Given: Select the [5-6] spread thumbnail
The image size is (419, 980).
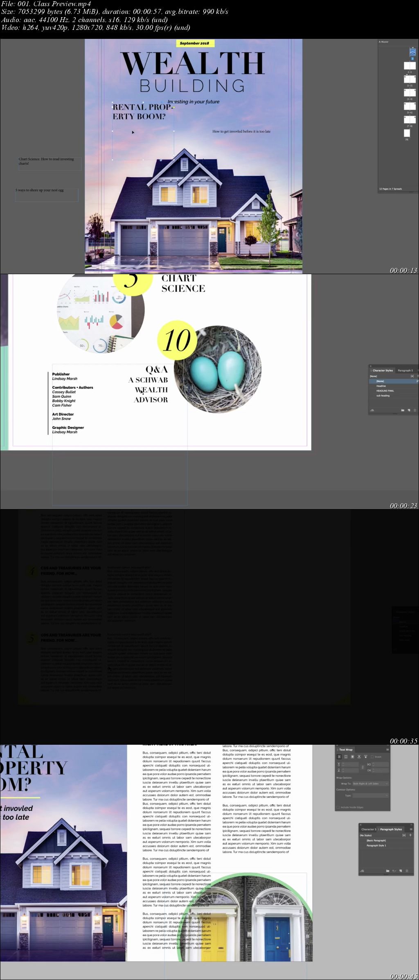Looking at the screenshot, I should pos(410,106).
